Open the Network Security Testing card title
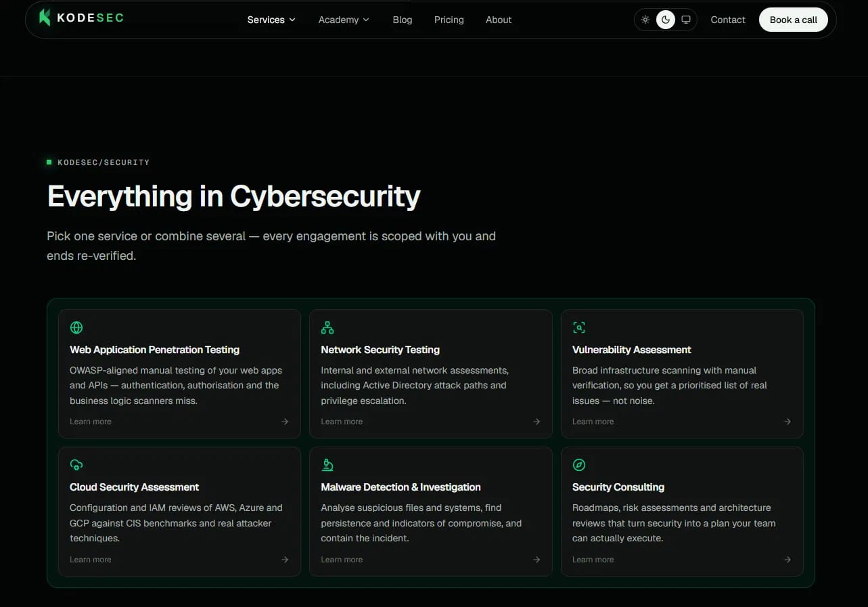This screenshot has height=607, width=868. [380, 350]
